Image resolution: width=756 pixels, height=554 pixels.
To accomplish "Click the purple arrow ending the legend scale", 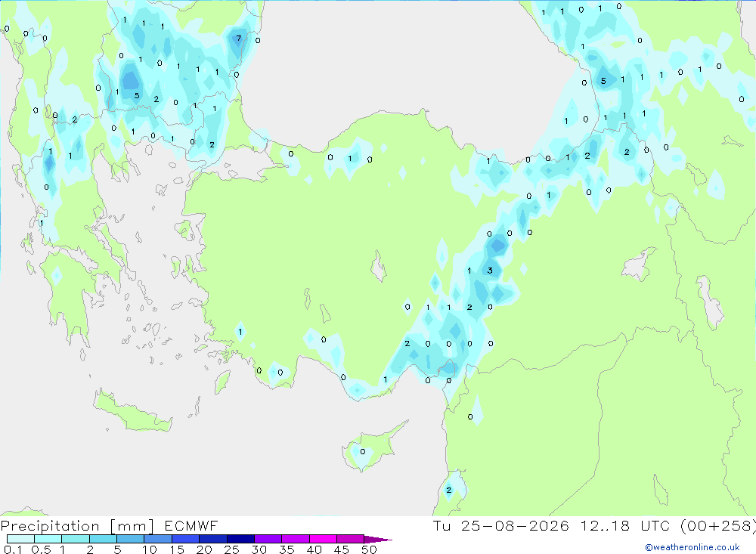I will tap(377, 539).
